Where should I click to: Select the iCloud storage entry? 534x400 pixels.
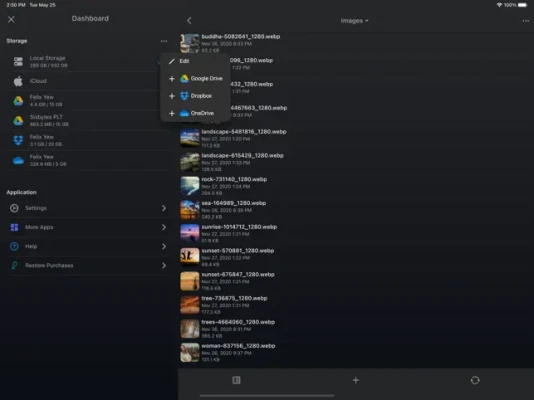pyautogui.click(x=89, y=81)
